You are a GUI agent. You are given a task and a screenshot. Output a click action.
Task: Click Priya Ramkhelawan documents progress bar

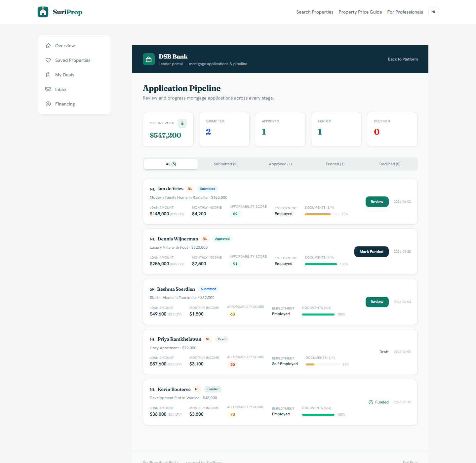(x=323, y=364)
